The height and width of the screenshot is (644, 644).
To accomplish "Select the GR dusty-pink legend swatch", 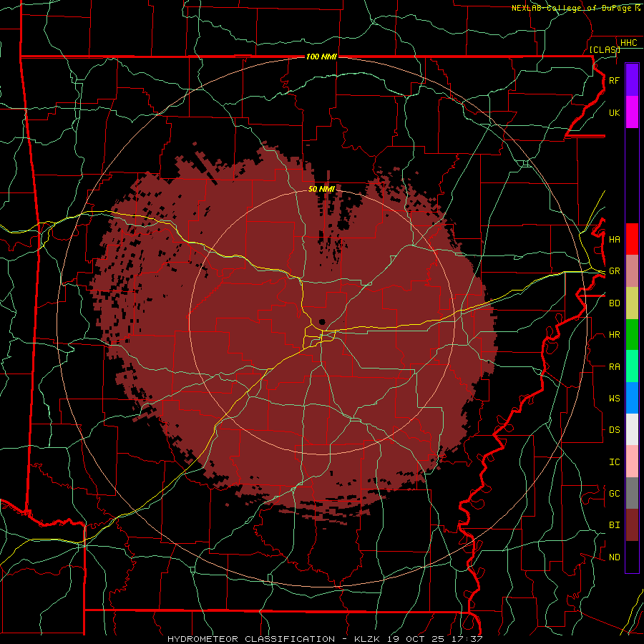I will click(632, 271).
